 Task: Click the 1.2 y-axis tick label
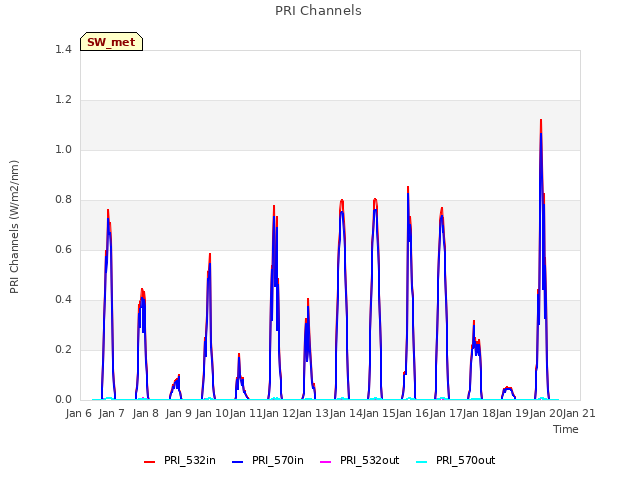[x=63, y=100]
